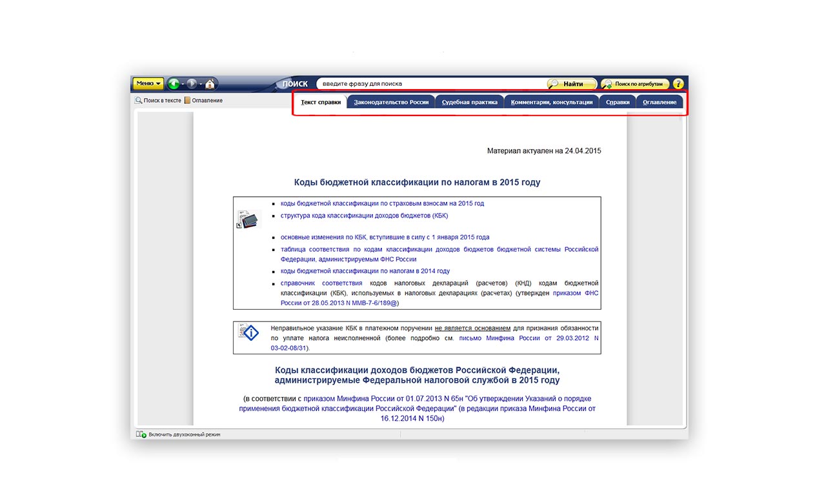817x504 pixels.
Task: Click the search phrase input field
Action: point(431,84)
